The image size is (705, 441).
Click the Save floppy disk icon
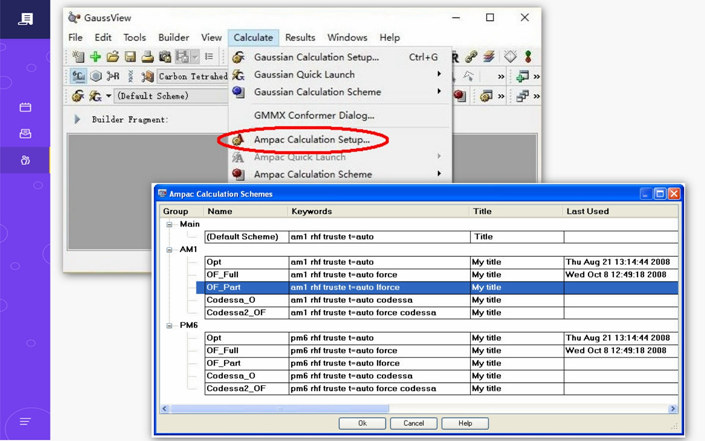tap(130, 57)
